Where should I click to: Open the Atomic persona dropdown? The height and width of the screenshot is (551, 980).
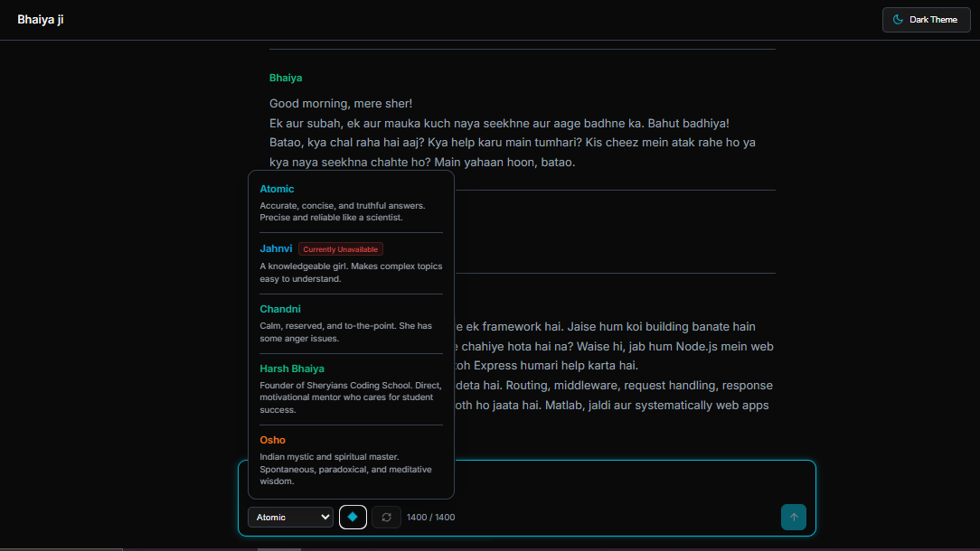(290, 517)
